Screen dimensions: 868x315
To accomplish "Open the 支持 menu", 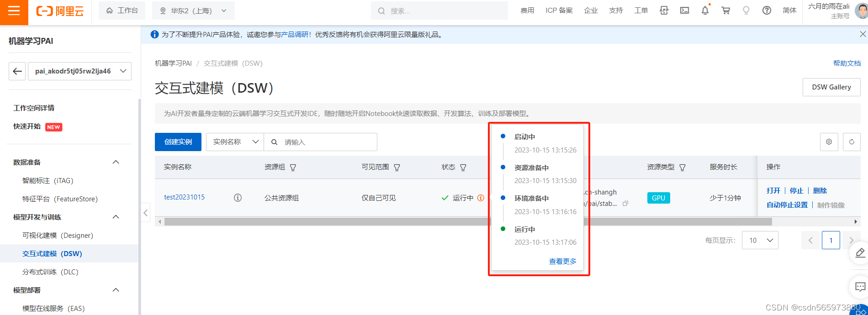I will (x=616, y=10).
